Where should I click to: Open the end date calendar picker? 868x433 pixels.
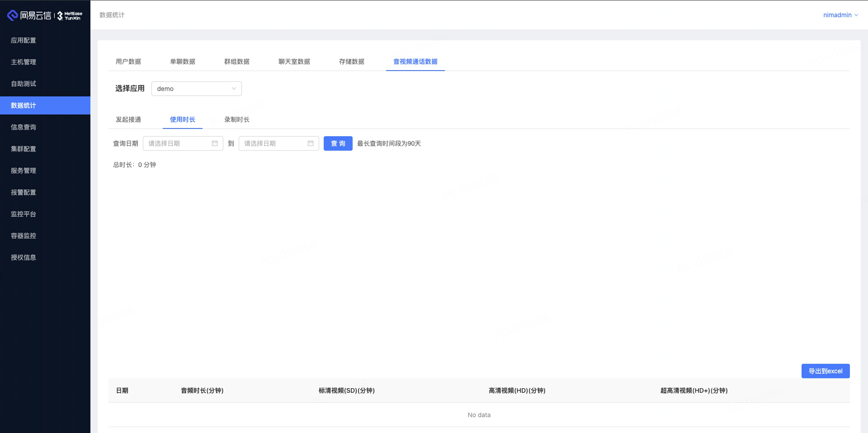click(310, 143)
